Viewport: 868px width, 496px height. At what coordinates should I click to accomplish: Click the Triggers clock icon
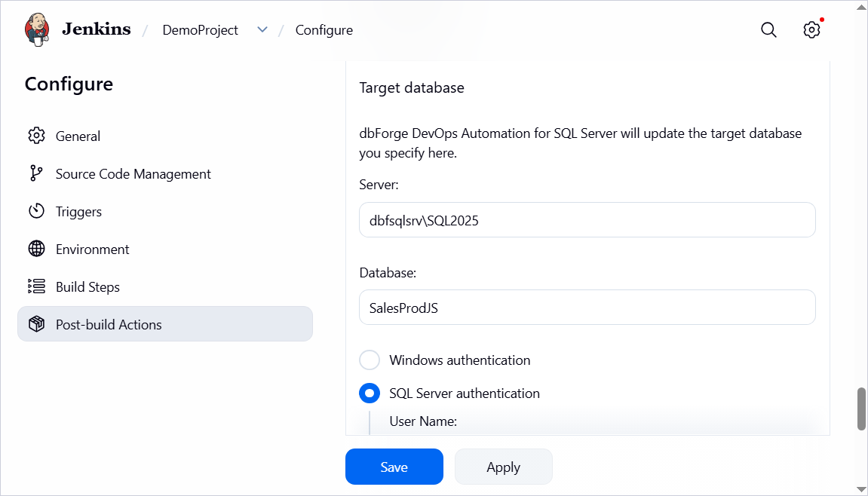(x=36, y=211)
